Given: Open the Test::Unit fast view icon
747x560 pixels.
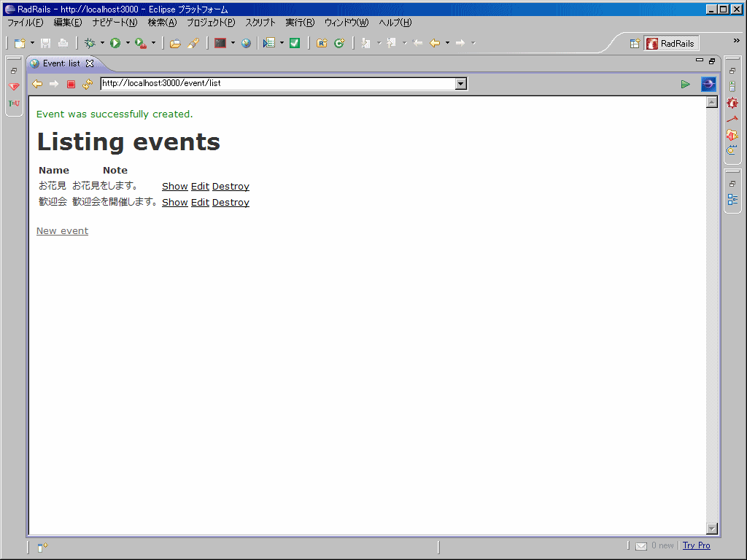Looking at the screenshot, I should (14, 104).
